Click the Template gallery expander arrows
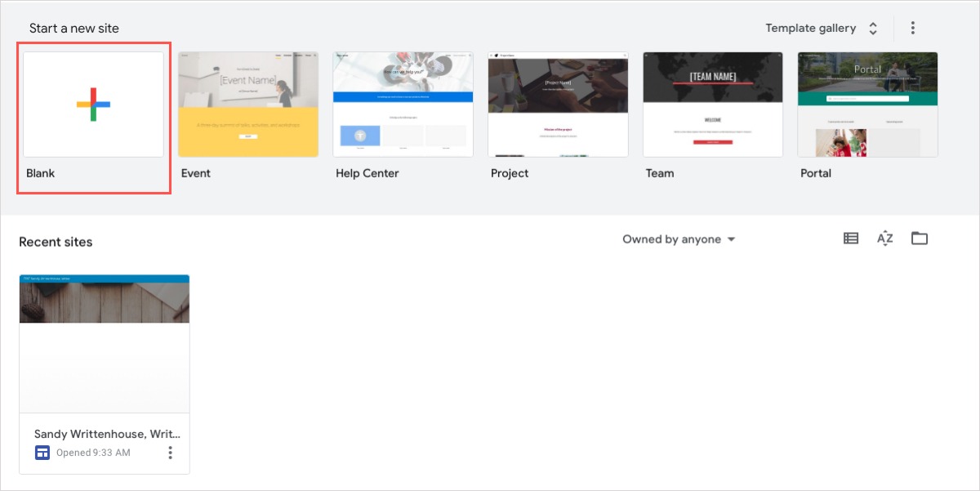This screenshot has width=980, height=491. click(872, 27)
